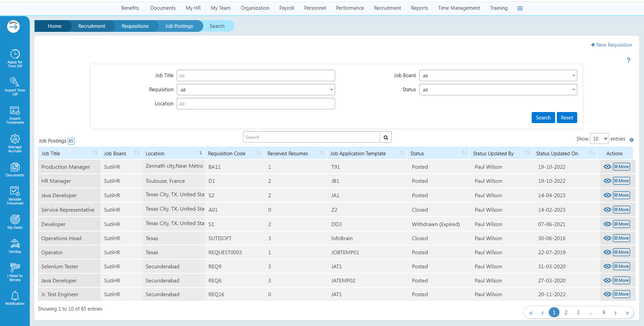Open the Payroll menu in top navigation
The image size is (644, 326).
pyautogui.click(x=286, y=8)
